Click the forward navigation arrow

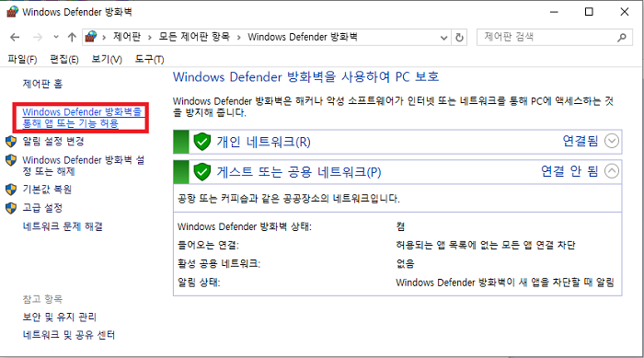pyautogui.click(x=38, y=38)
